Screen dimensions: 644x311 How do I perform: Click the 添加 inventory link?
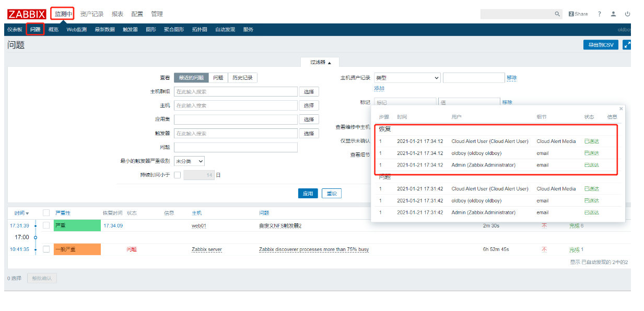[x=379, y=89]
